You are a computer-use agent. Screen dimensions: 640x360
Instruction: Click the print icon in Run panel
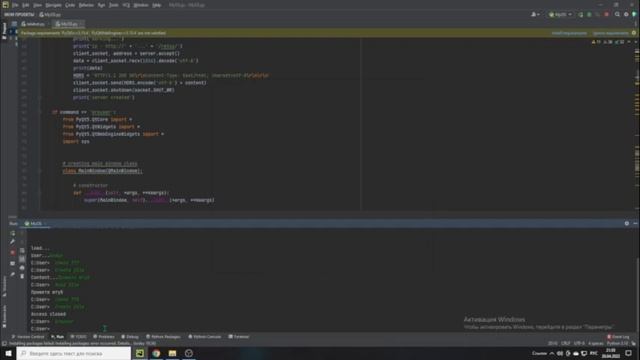22,268
